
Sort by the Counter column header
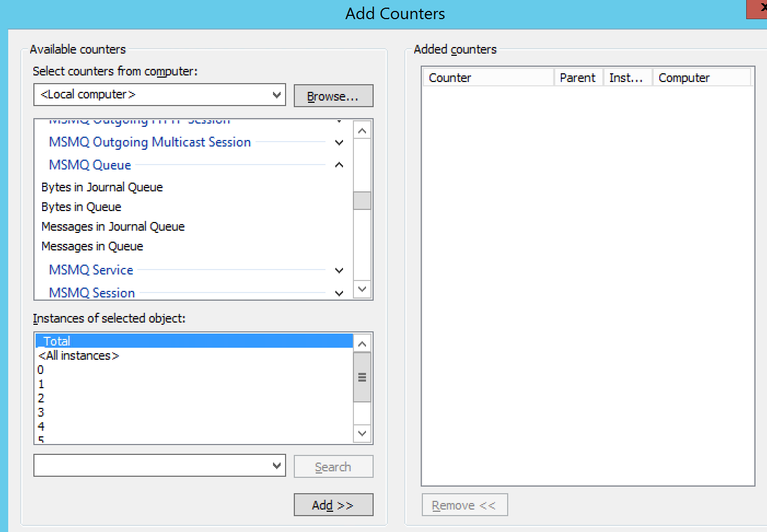click(x=488, y=78)
